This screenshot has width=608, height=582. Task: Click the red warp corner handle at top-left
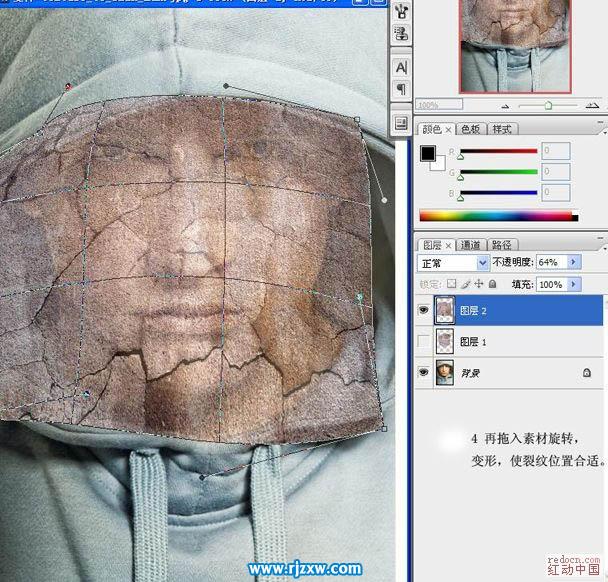click(x=68, y=86)
